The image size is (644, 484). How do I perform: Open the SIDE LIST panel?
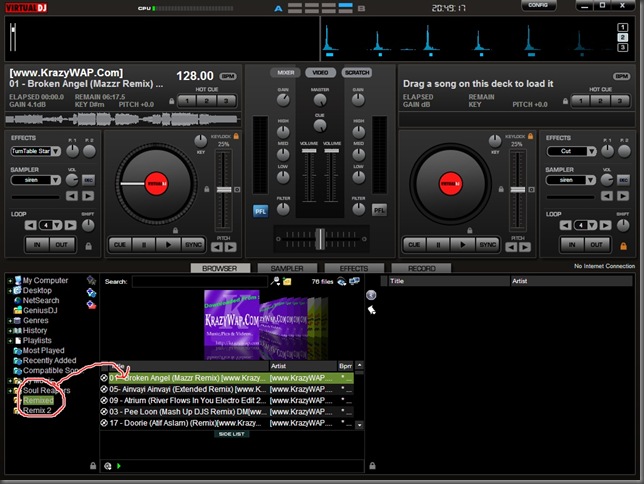[232, 434]
